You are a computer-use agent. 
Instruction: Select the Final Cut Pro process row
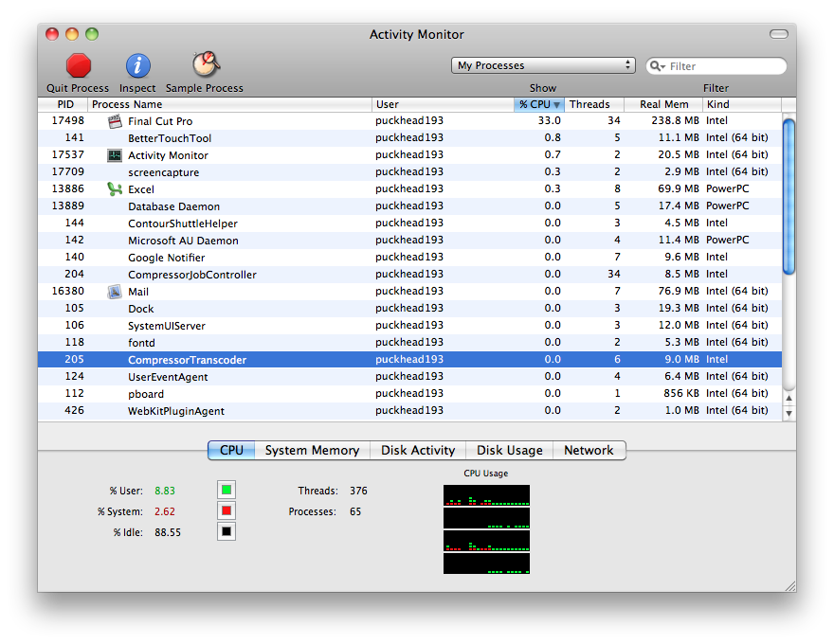click(409, 121)
